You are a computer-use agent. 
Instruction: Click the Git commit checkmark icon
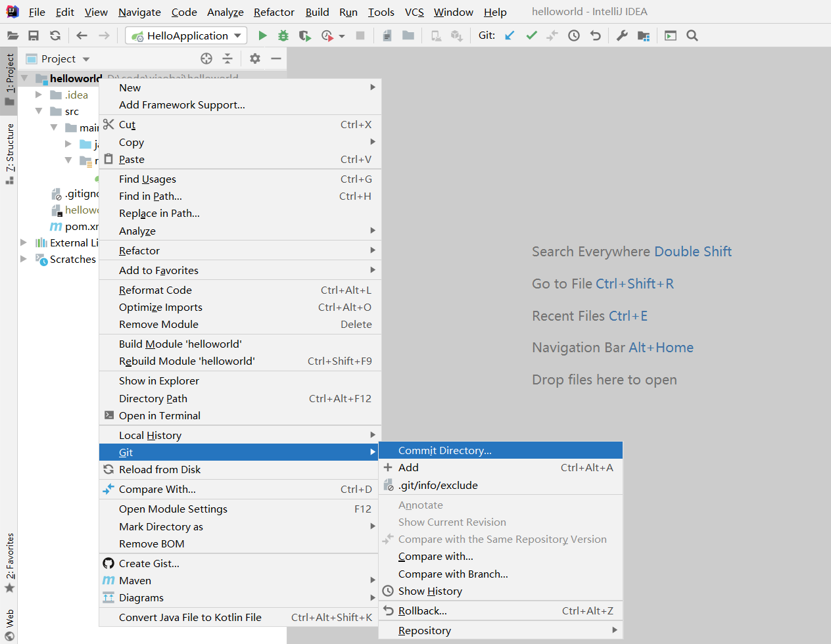click(532, 35)
